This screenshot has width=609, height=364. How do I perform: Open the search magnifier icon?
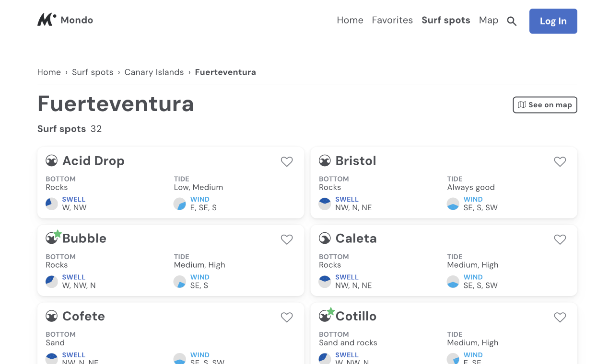coord(511,21)
